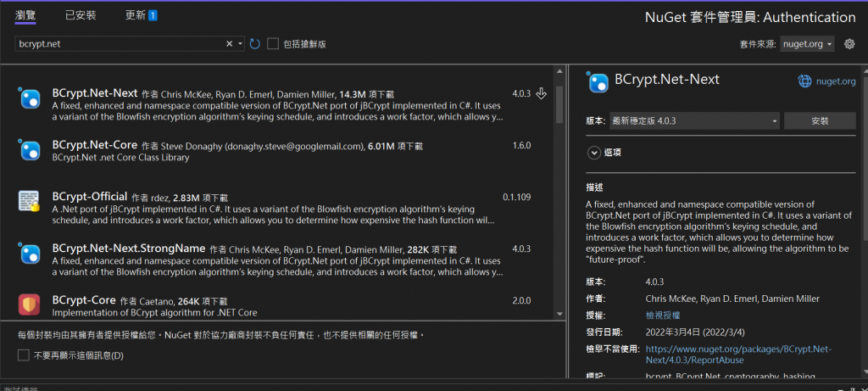
Task: Switch to the 瀏覽 tab
Action: tap(25, 15)
